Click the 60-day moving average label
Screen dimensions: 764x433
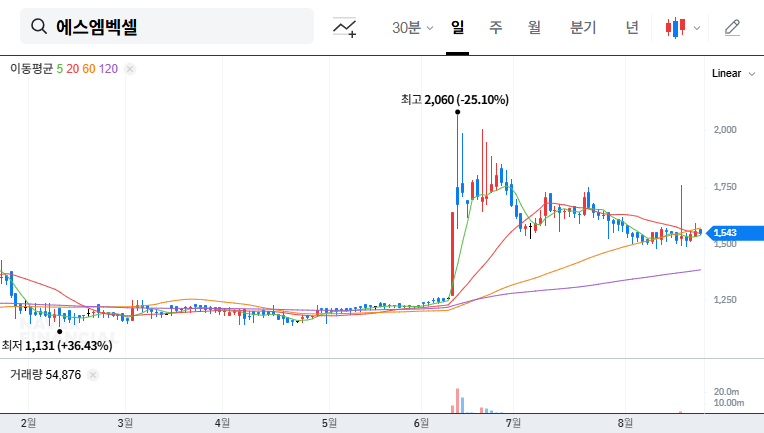pos(89,69)
